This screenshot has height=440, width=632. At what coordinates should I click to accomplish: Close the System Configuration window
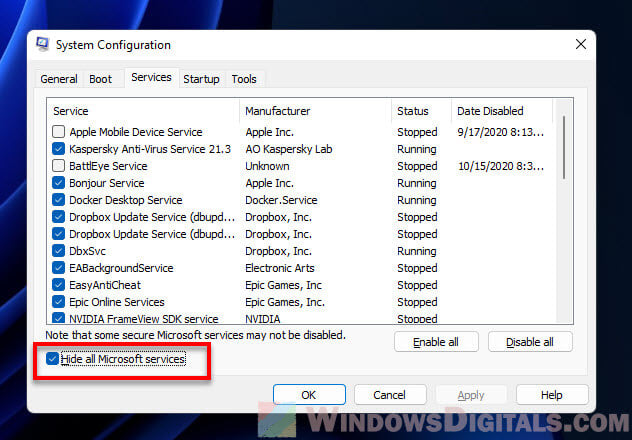580,44
